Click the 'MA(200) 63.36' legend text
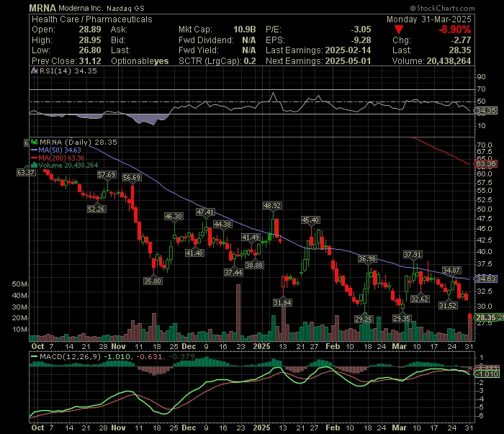The image size is (504, 434). click(x=61, y=158)
